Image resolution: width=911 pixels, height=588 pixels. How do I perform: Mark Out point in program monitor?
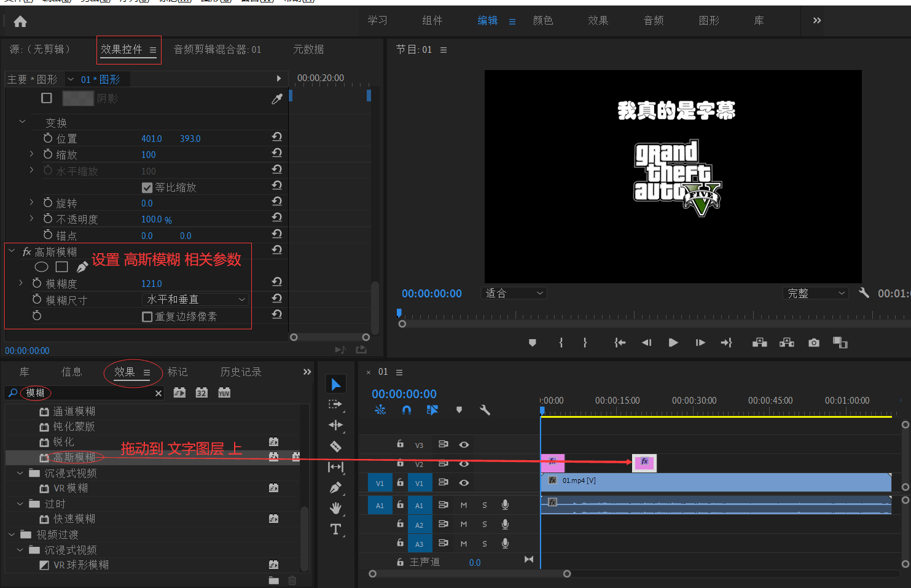point(585,343)
